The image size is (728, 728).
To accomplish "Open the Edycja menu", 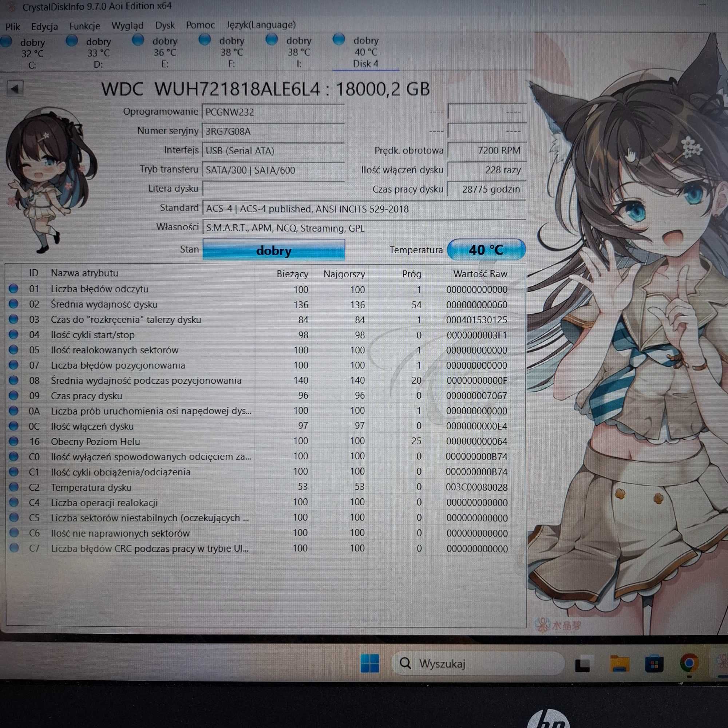I will pyautogui.click(x=44, y=26).
